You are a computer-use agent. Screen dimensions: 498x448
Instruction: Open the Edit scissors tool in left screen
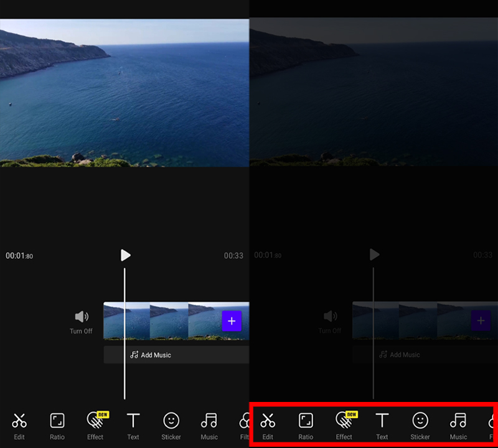[19, 426]
